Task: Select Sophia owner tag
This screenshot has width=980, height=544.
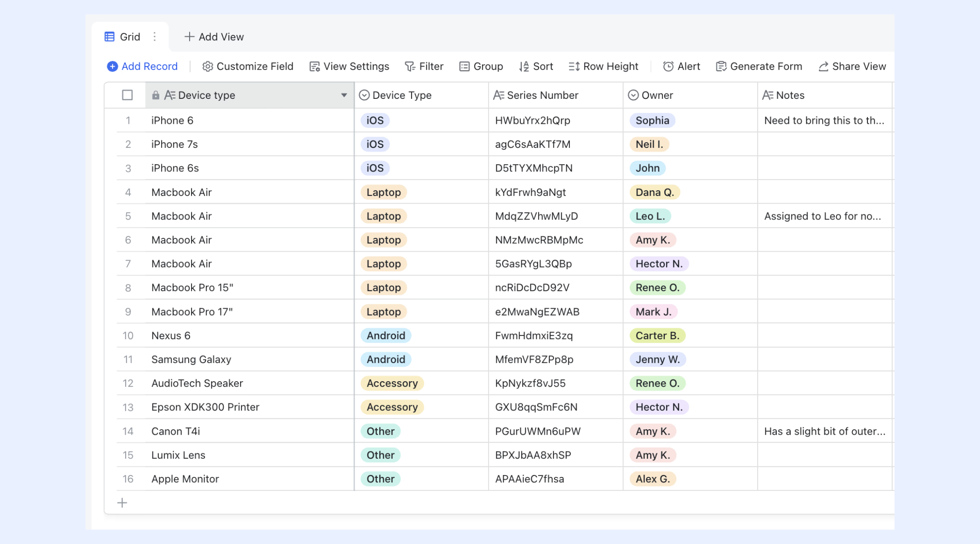Action: point(652,121)
